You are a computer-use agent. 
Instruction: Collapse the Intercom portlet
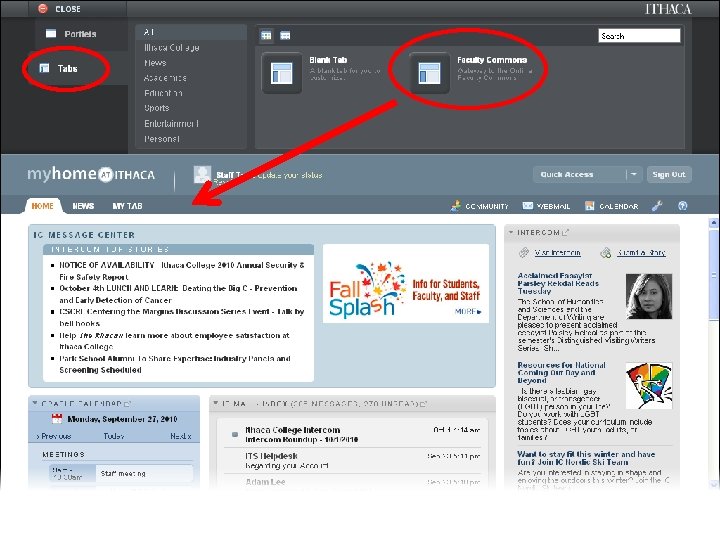point(511,232)
